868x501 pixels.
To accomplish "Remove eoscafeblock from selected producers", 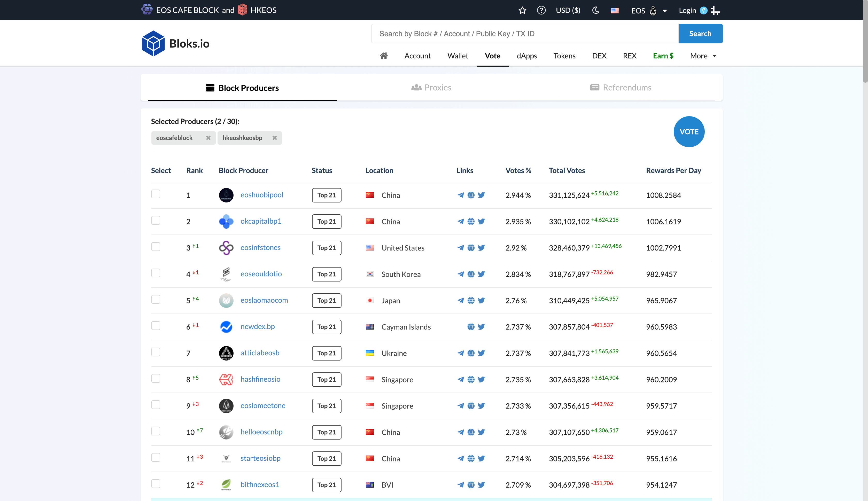I will pos(208,138).
